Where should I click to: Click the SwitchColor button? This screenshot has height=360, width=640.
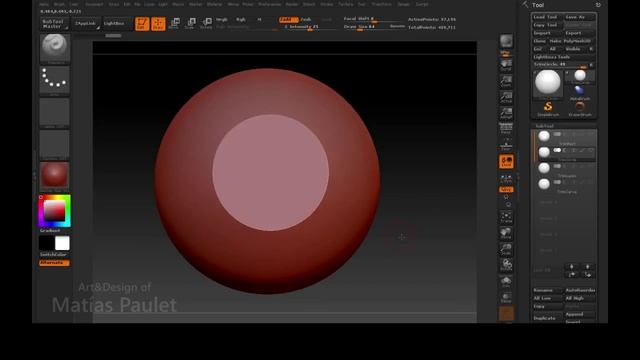[53, 254]
